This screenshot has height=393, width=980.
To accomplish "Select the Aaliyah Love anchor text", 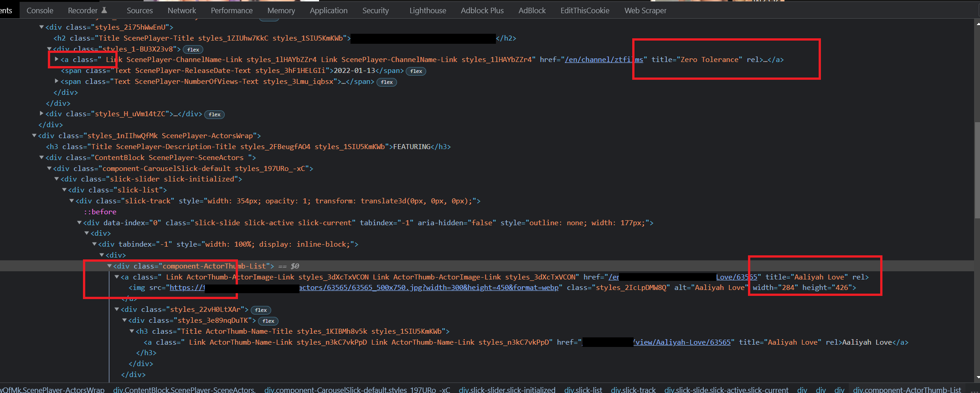I will [867, 342].
